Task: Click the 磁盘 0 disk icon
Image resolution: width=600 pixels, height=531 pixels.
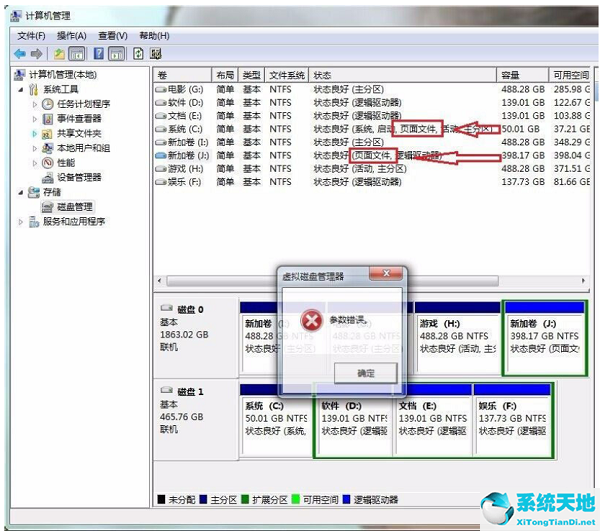Action: [166, 308]
